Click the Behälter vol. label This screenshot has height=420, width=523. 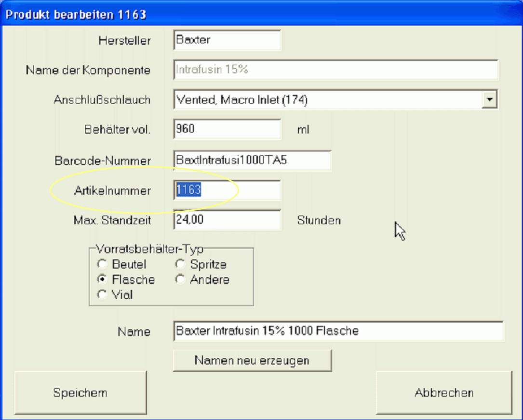pos(118,129)
